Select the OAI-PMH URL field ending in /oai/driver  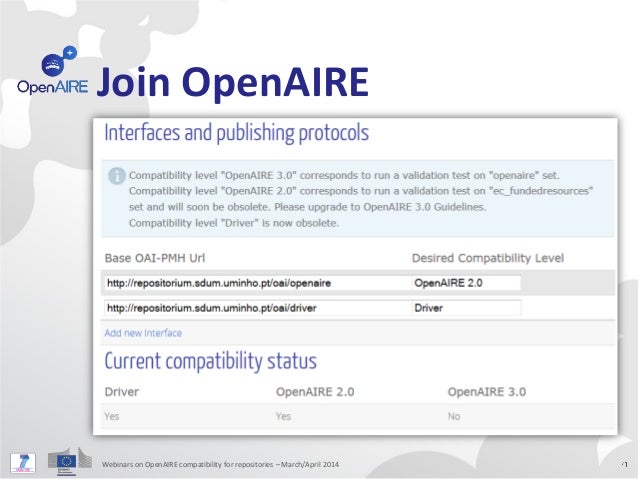tap(258, 308)
